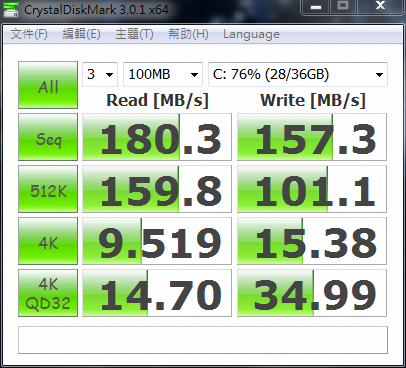Open the 文件(F) menu
This screenshot has width=406, height=368.
29,34
